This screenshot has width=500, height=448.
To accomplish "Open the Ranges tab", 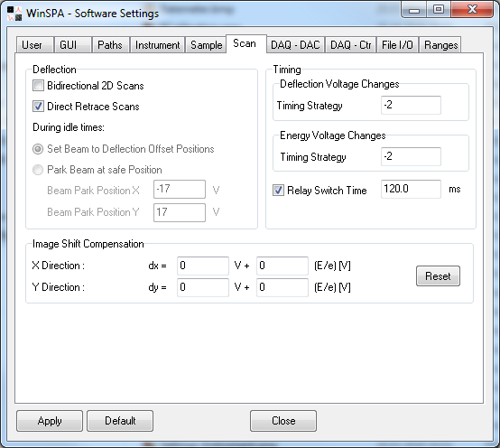I will pyautogui.click(x=440, y=45).
